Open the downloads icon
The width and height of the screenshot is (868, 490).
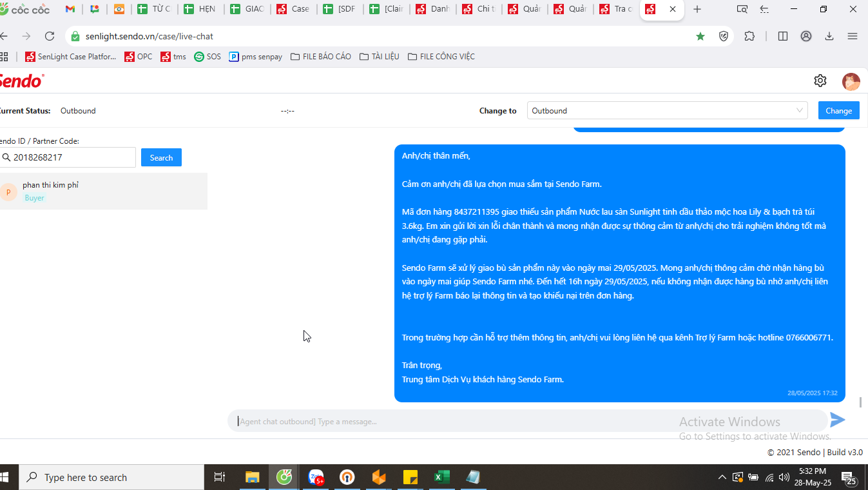[x=829, y=36]
